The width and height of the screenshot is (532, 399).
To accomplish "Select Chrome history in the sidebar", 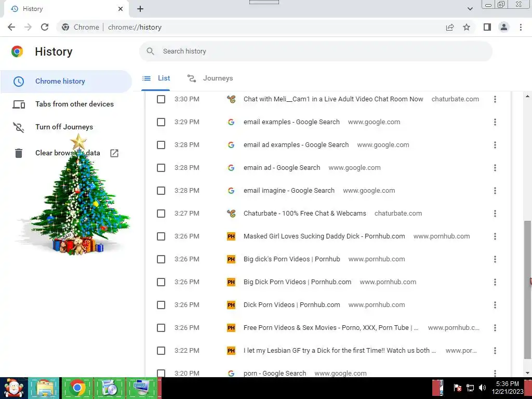I will coord(66,82).
